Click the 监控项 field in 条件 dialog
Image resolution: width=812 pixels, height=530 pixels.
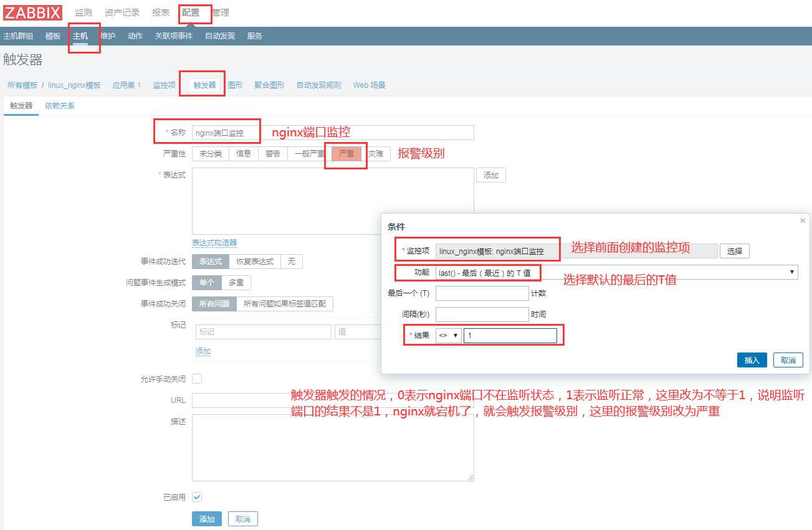tap(576, 251)
